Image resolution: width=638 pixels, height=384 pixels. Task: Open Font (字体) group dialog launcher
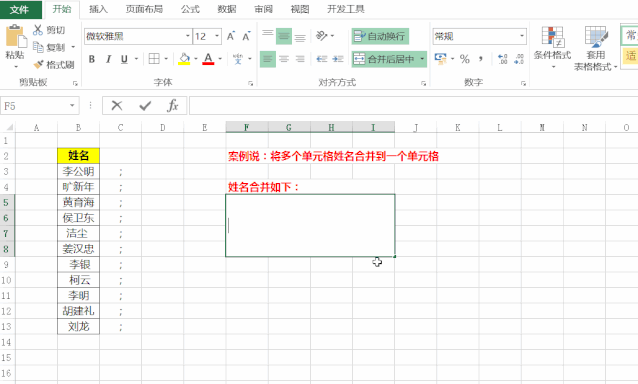click(x=251, y=83)
